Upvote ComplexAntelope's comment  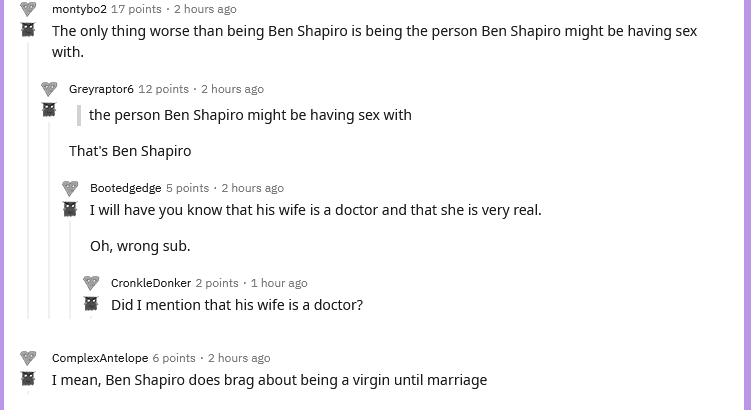28,358
